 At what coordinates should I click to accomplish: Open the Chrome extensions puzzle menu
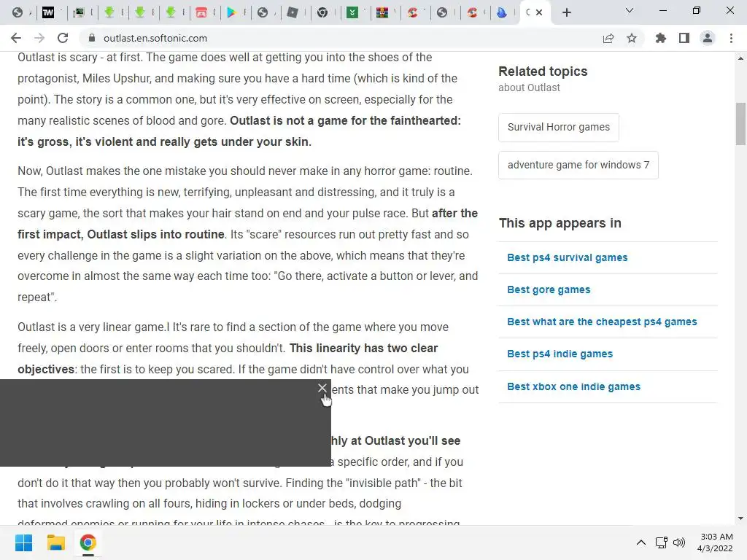tap(661, 38)
